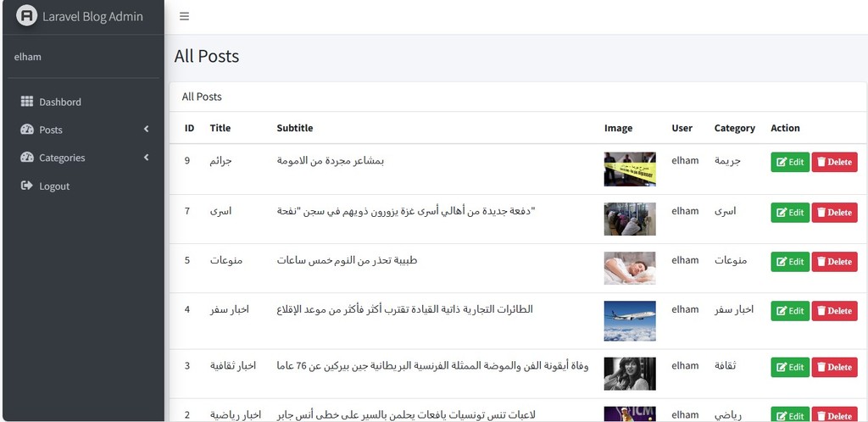This screenshot has width=868, height=422.
Task: Click the title cell 'جرائم'
Action: [221, 161]
